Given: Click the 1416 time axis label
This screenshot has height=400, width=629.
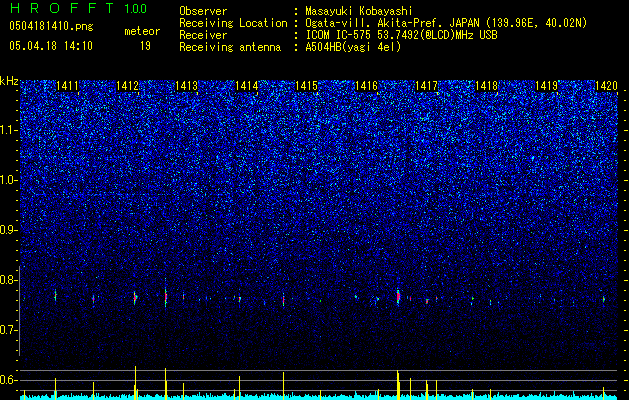Looking at the screenshot, I should point(367,86).
